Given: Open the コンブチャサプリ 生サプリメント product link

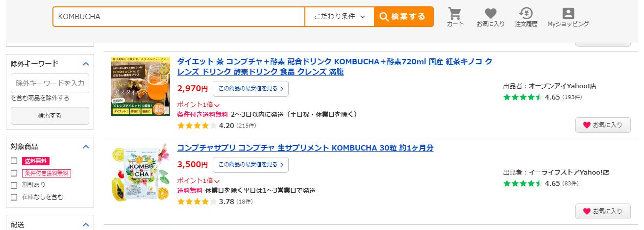Looking at the screenshot, I should click(x=305, y=148).
